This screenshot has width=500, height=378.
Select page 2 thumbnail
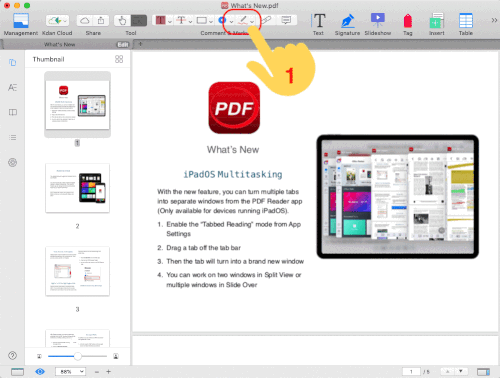77,188
